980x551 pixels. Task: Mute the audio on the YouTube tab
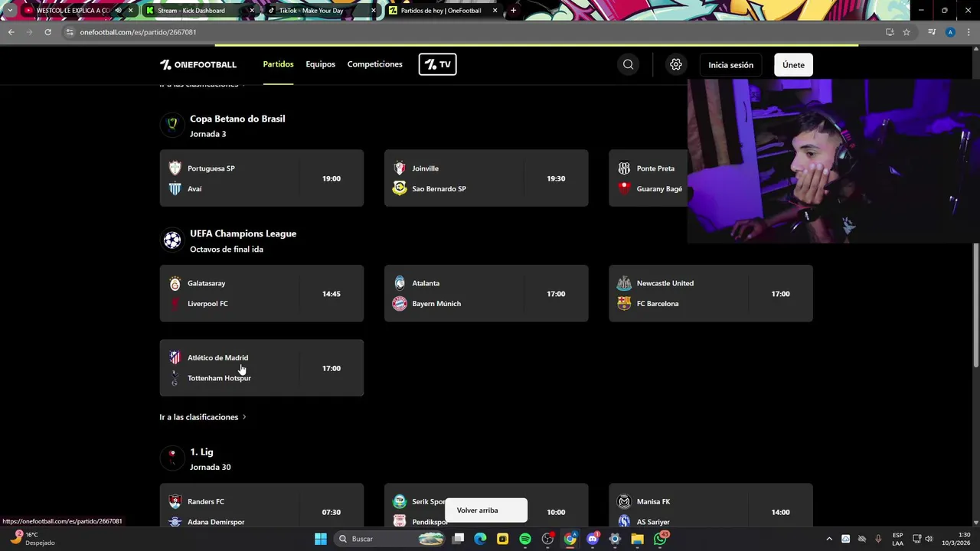click(118, 11)
